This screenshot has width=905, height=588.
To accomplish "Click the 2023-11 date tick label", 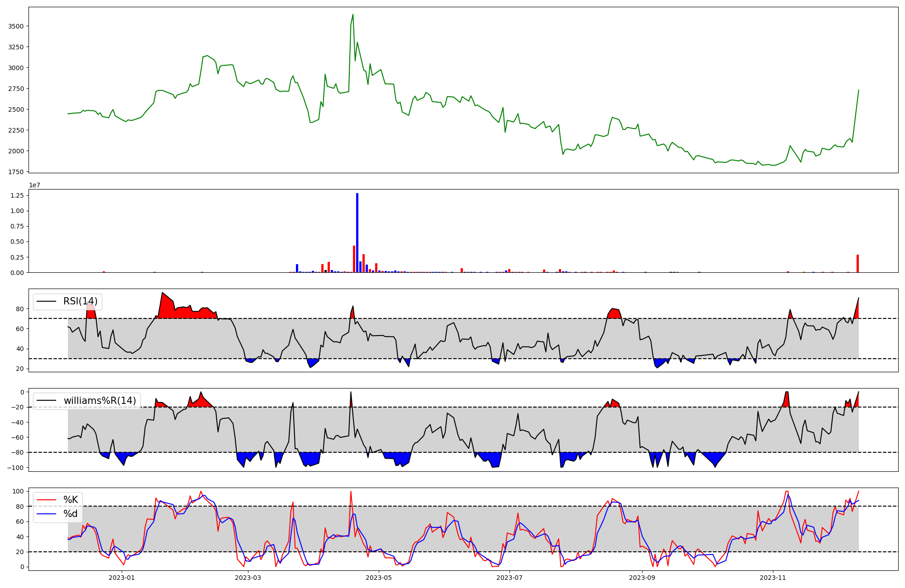I will coord(772,578).
